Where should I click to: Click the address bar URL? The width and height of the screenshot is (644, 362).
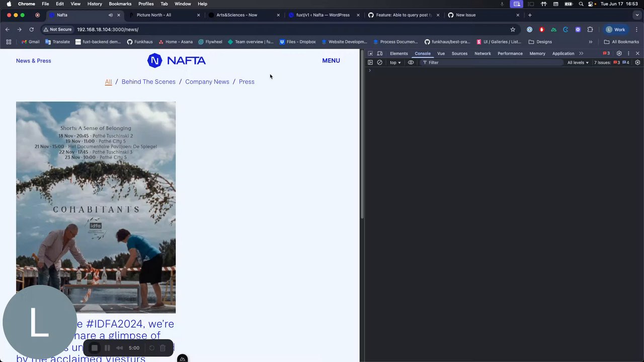coord(108,30)
